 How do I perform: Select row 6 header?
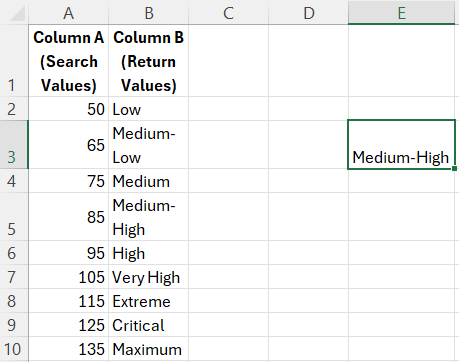coord(14,253)
